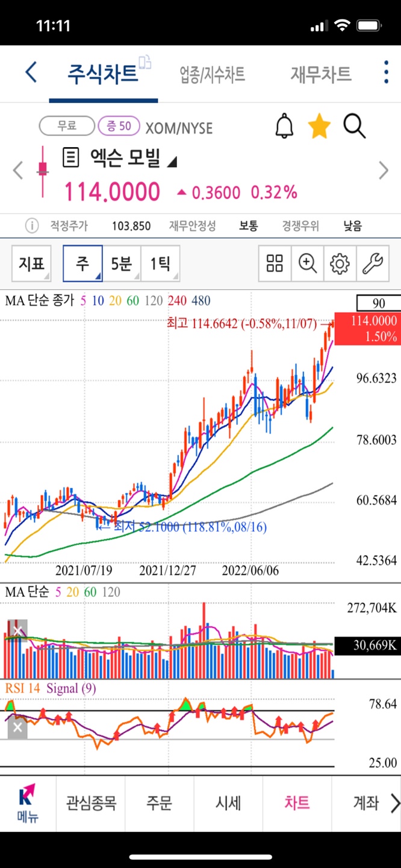
Task: Tap the 경쟁우위 label
Action: (300, 226)
